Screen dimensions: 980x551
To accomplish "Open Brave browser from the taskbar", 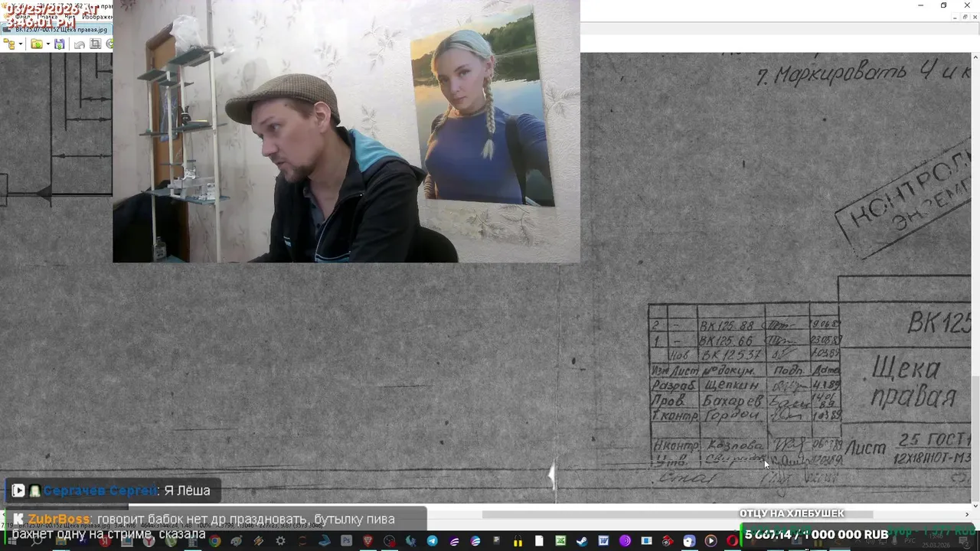I will pyautogui.click(x=367, y=541).
